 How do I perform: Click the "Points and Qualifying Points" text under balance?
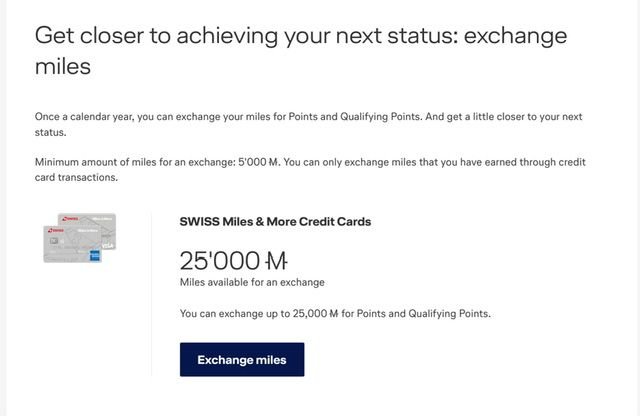(431, 313)
